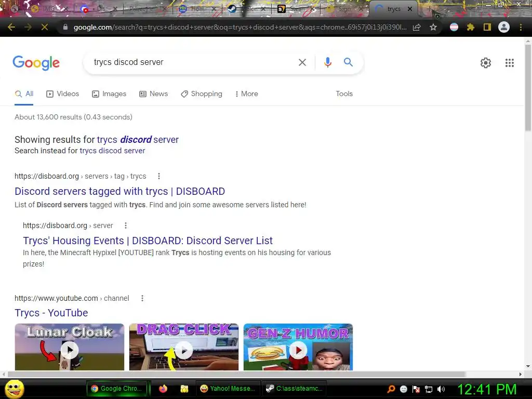Close the trycs browser tab
This screenshot has width=532, height=399.
click(x=410, y=9)
